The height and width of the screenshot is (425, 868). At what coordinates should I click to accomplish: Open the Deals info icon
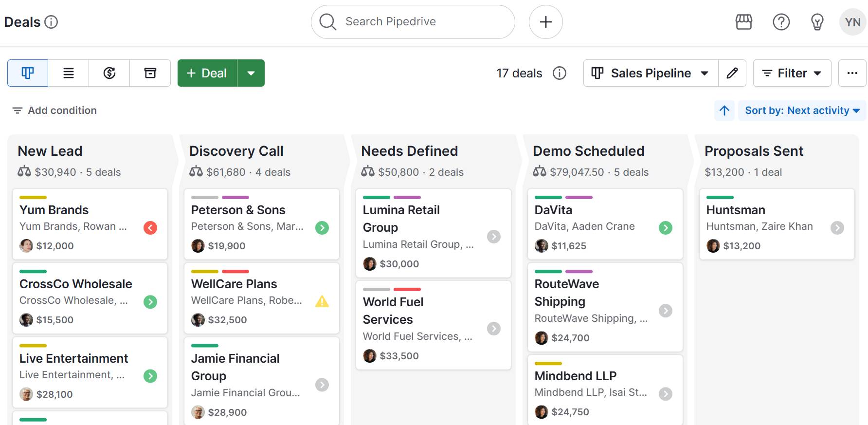(x=51, y=22)
